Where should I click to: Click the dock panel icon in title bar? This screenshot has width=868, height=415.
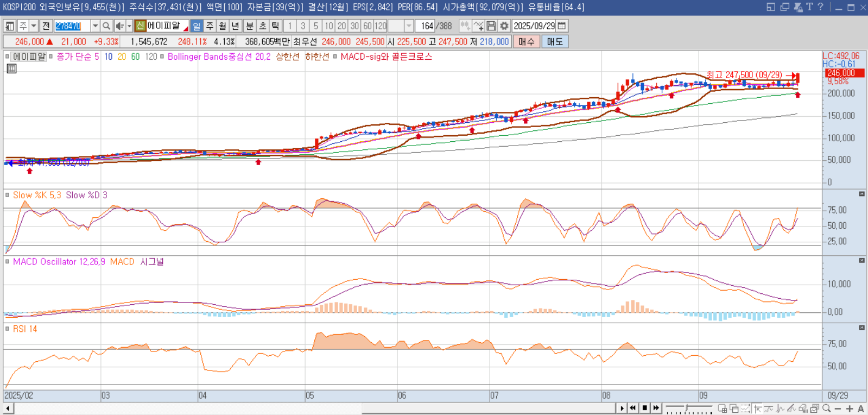(771, 7)
